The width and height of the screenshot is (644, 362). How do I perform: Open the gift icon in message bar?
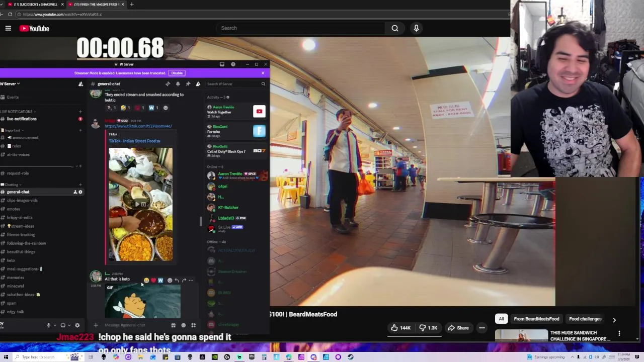pyautogui.click(x=173, y=325)
